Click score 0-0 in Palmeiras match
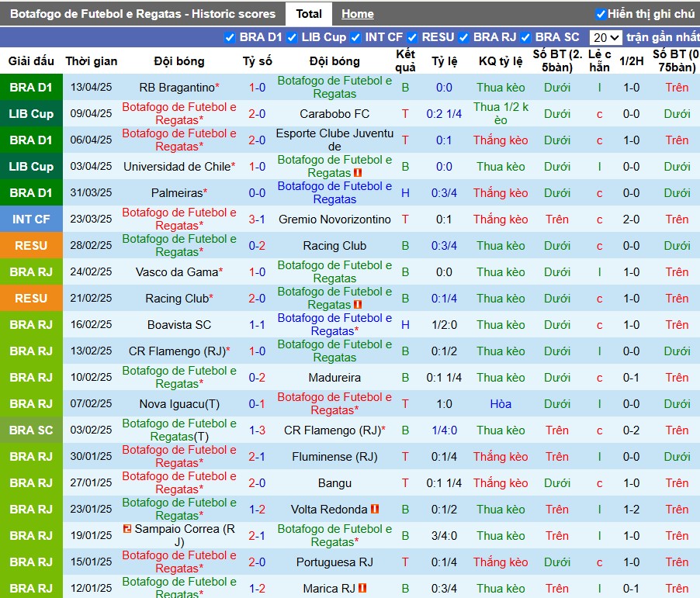The height and width of the screenshot is (598, 700). (x=257, y=193)
